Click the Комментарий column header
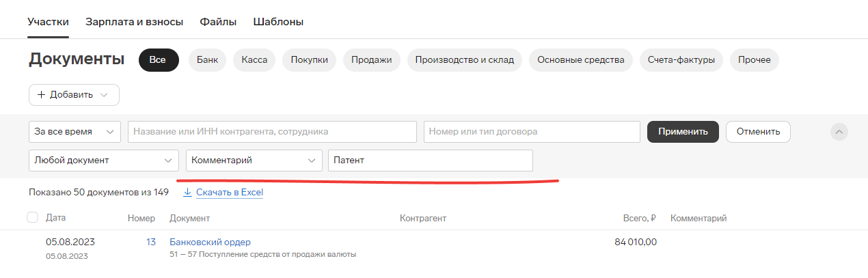 coord(699,218)
